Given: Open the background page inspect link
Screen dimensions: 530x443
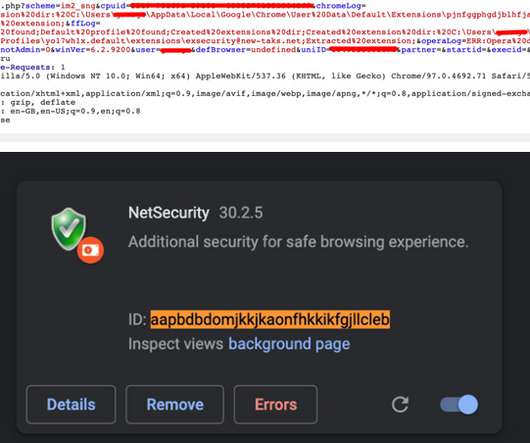Looking at the screenshot, I should point(289,344).
